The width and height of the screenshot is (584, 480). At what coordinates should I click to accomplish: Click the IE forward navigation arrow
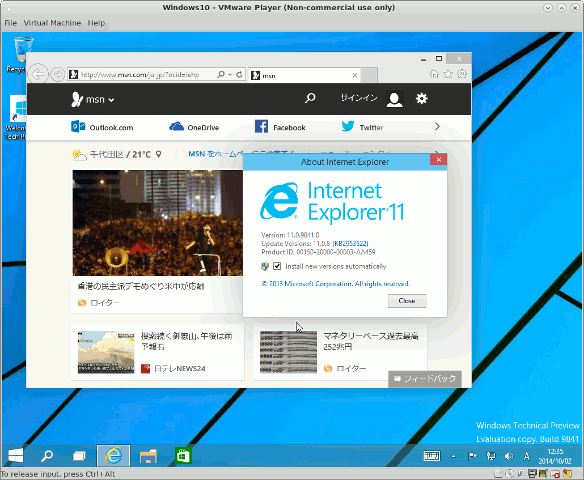[57, 74]
